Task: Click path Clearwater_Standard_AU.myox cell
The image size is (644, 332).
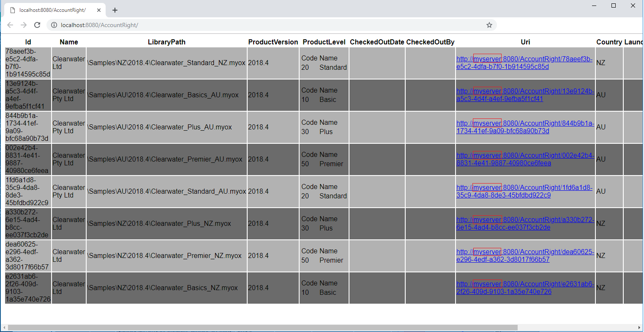Action: pyautogui.click(x=166, y=191)
